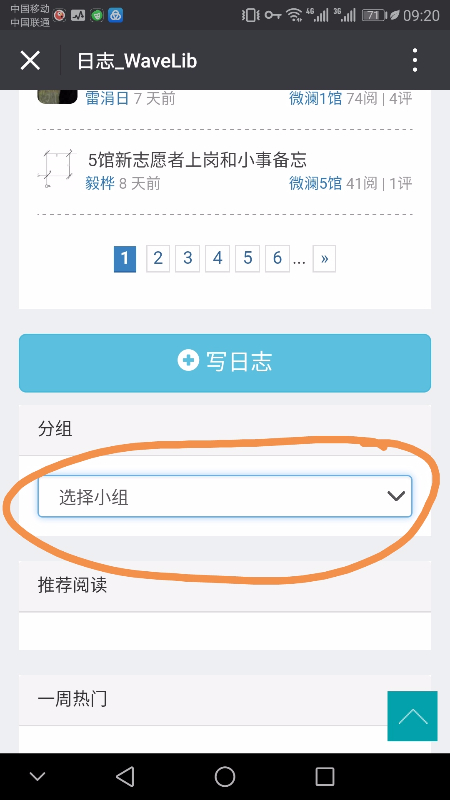Open cube avatar of 5馆 post
Screen dimensions: 450x800
tap(57, 169)
